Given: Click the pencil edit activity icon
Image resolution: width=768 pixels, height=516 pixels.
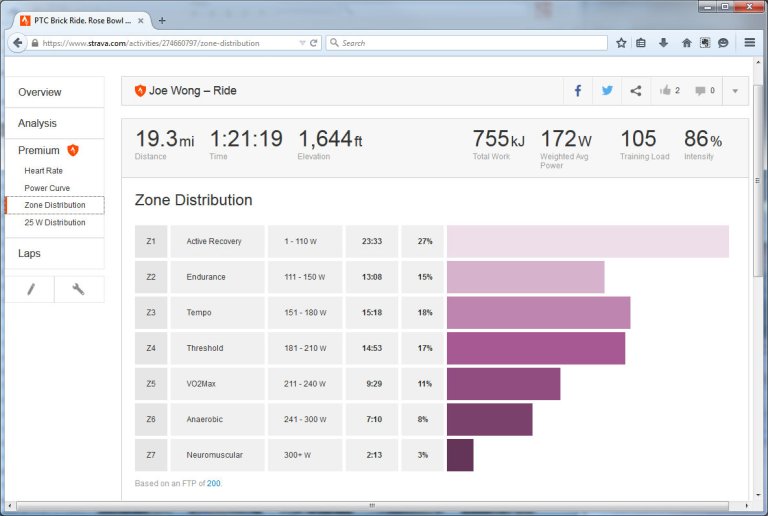Looking at the screenshot, I should [x=31, y=289].
